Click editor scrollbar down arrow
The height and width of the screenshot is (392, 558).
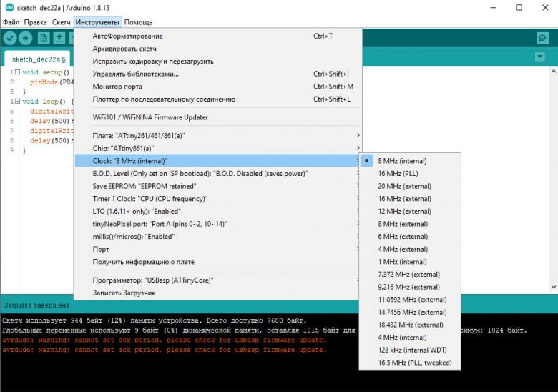pyautogui.click(x=554, y=287)
